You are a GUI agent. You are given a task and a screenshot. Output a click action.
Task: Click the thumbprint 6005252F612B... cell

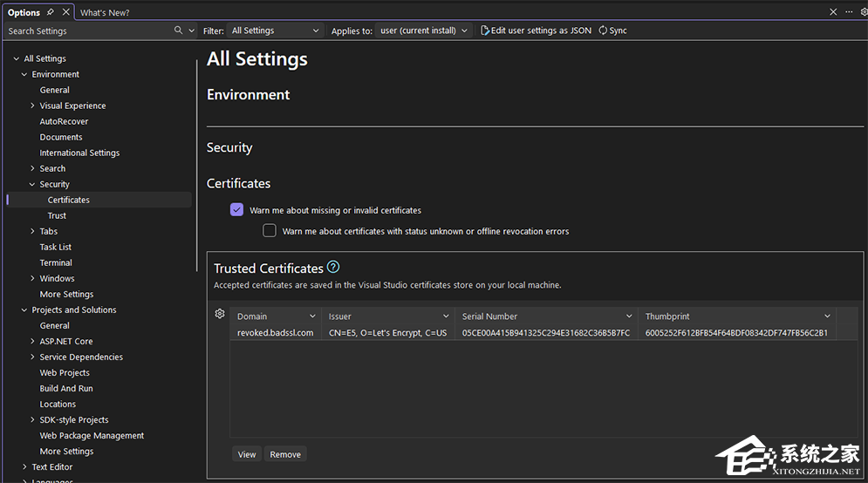tap(736, 332)
